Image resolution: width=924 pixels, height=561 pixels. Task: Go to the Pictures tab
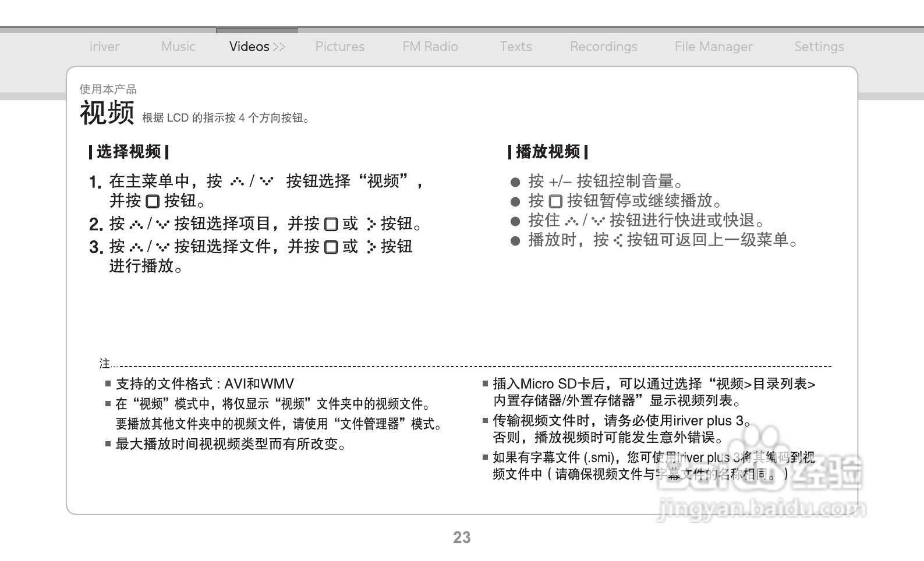pos(340,47)
